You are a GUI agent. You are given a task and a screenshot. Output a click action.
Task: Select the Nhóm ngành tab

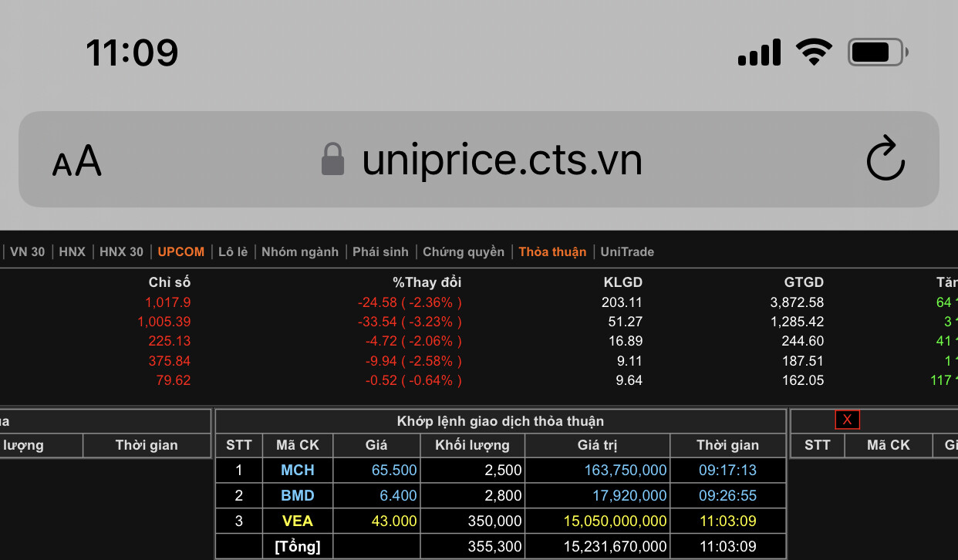[300, 251]
